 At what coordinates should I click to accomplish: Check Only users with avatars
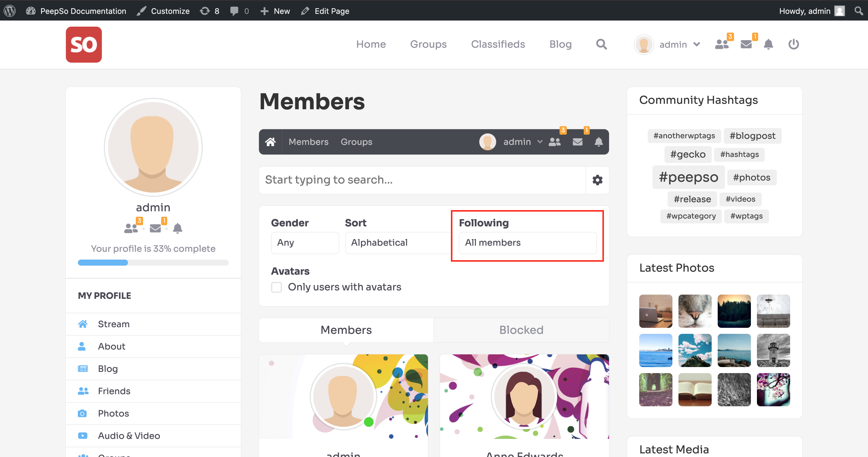coord(276,287)
